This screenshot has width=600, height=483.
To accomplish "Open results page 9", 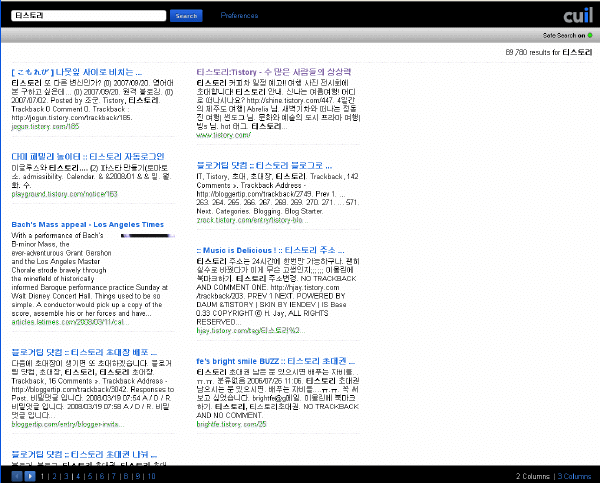I will pos(138,476).
